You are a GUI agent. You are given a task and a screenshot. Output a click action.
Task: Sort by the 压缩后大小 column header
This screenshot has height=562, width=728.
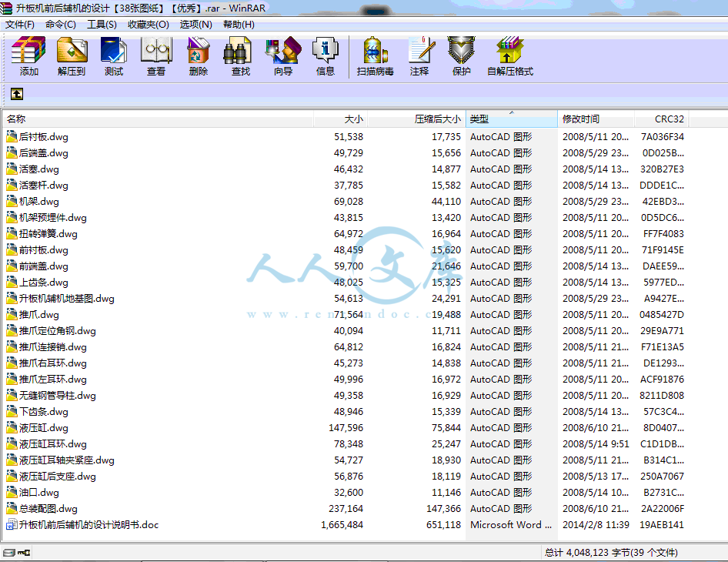[x=416, y=119]
